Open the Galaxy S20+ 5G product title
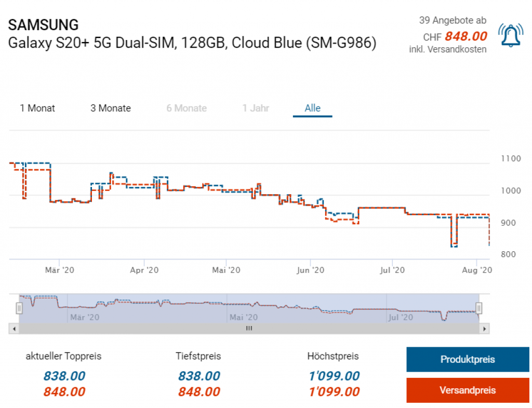The image size is (532, 408). [x=192, y=43]
